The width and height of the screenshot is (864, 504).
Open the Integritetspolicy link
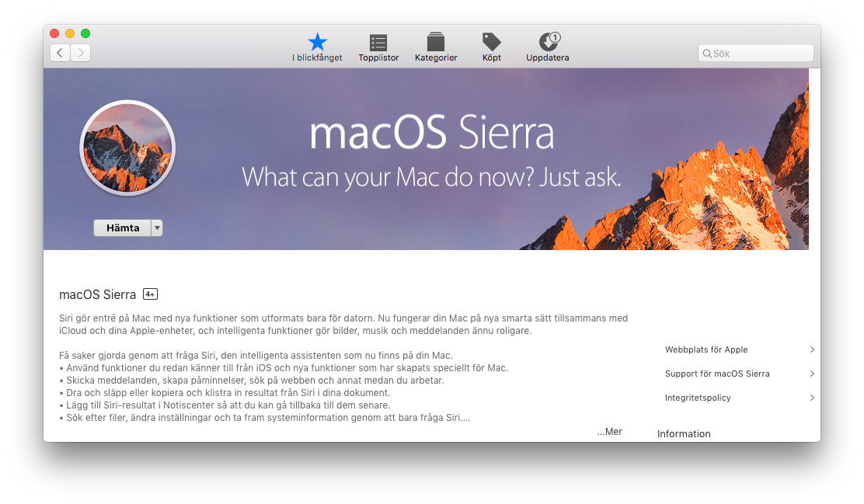(x=698, y=398)
